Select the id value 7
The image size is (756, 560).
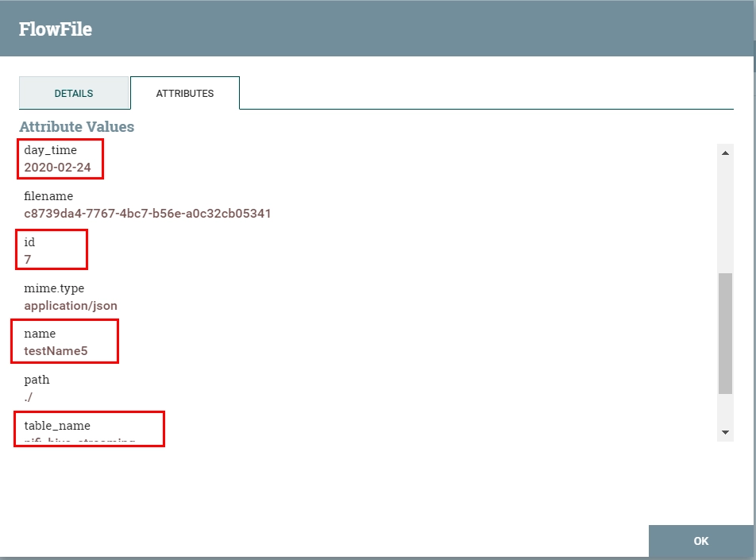[x=28, y=260]
